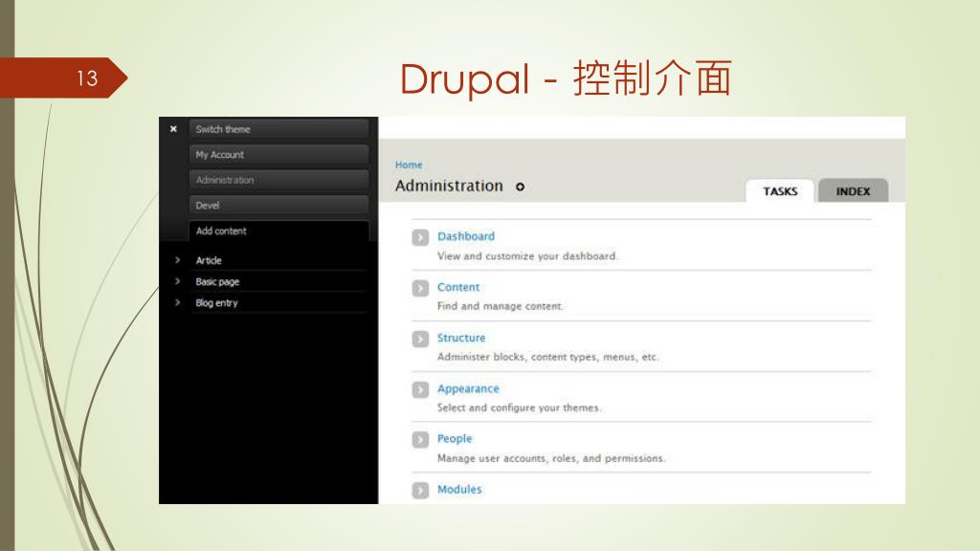Switch to the TASKS tab

(780, 191)
